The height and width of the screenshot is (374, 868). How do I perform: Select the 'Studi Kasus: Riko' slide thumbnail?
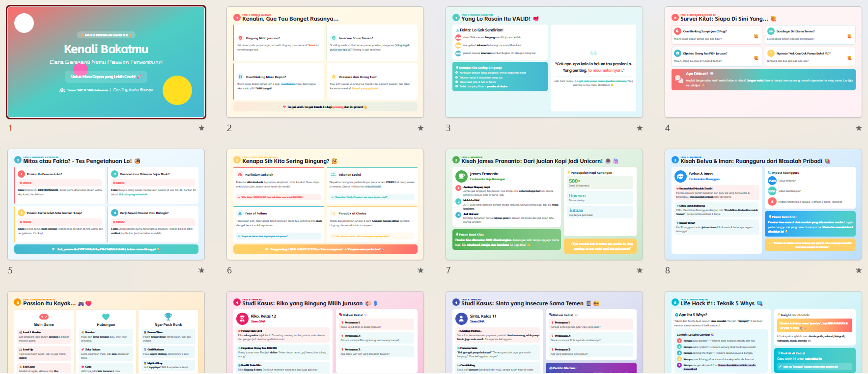tap(325, 334)
